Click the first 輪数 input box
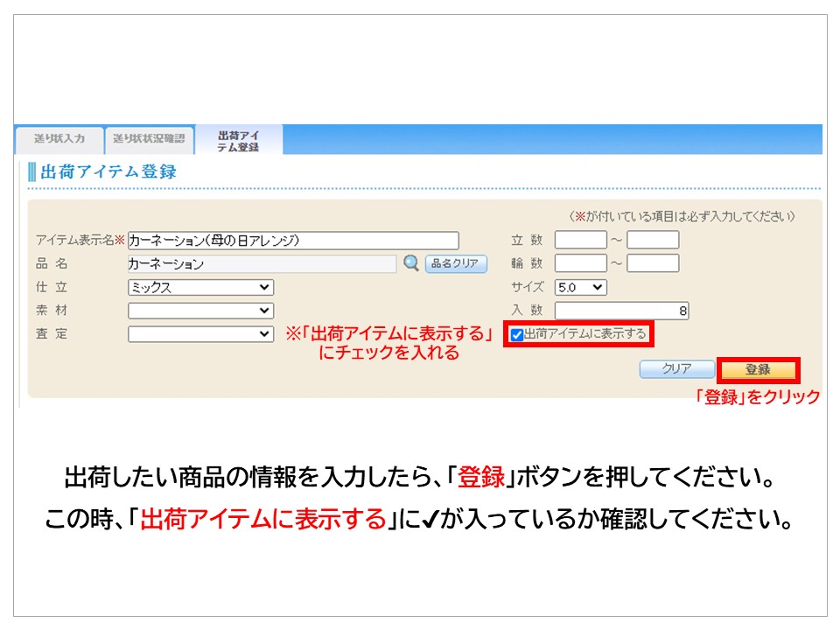Viewport: 840px width, 630px height. click(580, 263)
